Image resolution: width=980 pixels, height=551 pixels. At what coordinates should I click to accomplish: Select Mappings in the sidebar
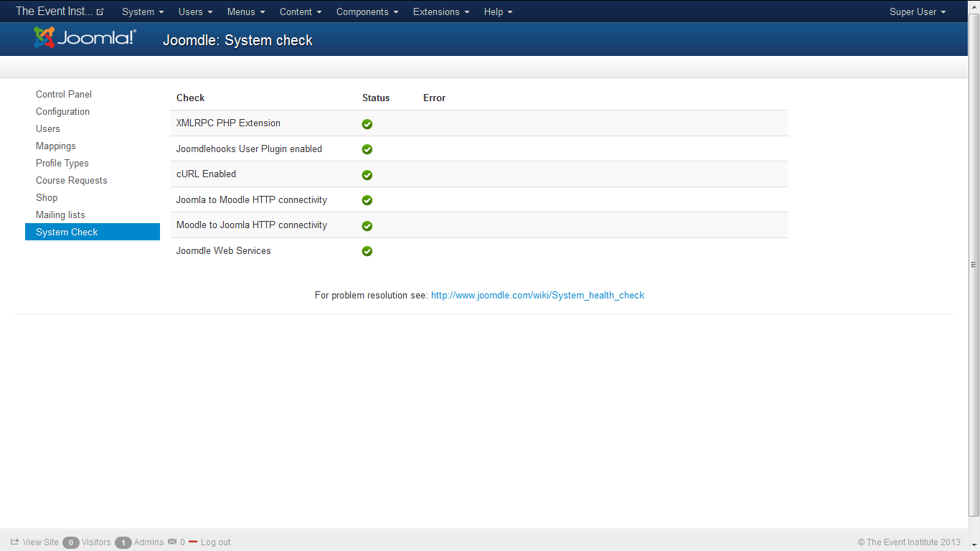pos(56,146)
